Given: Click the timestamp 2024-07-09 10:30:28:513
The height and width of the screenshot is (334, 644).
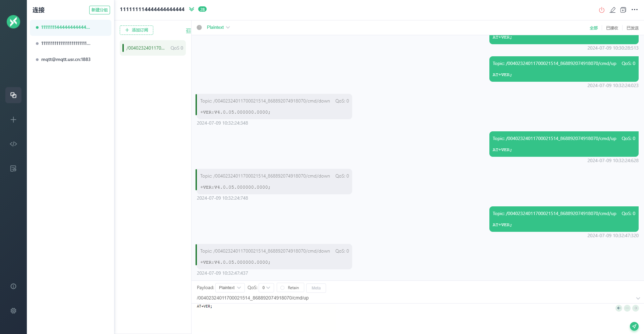Looking at the screenshot, I should click(x=613, y=48).
